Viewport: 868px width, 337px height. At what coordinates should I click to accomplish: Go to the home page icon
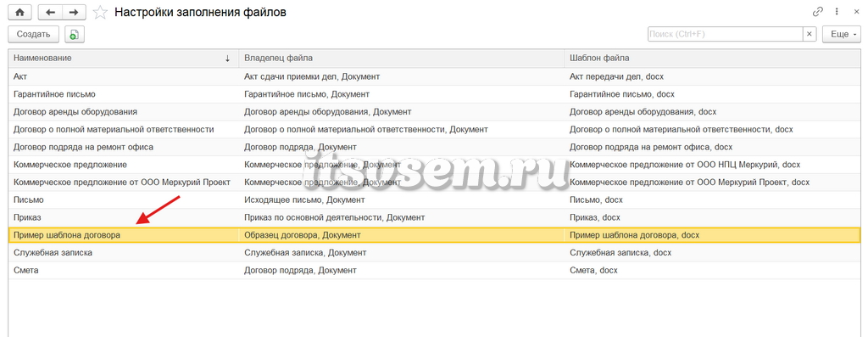20,12
